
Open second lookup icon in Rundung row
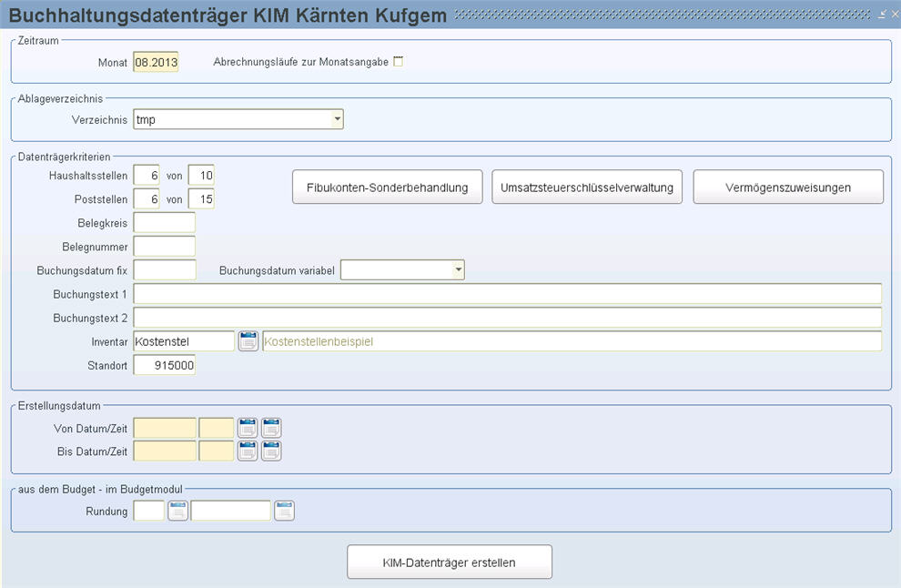point(285,511)
